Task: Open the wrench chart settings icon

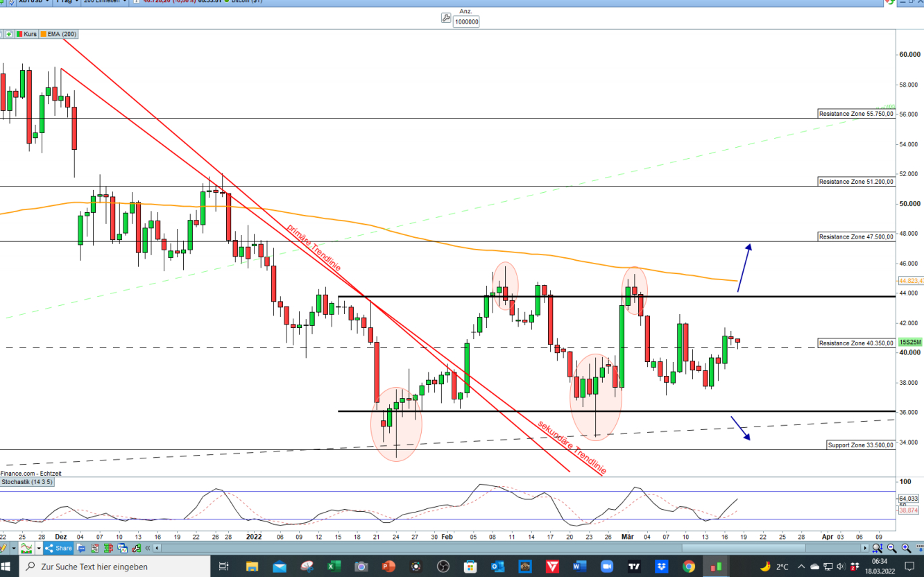Action: tap(446, 18)
